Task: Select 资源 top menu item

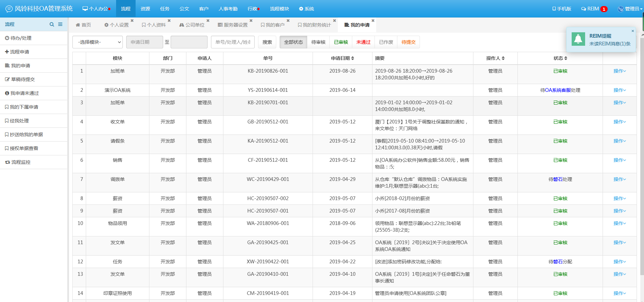Action: 145,9
